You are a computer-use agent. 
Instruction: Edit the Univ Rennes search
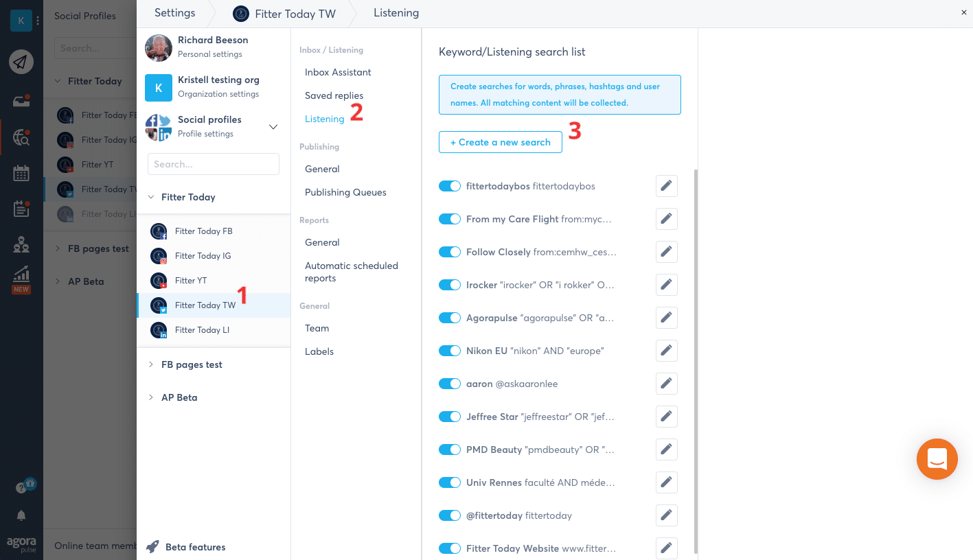666,482
